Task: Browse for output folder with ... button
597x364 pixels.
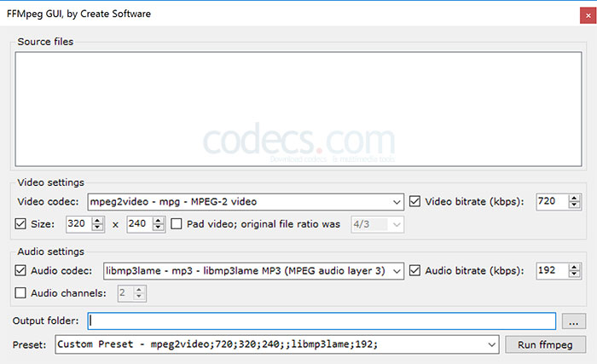Action: (573, 321)
